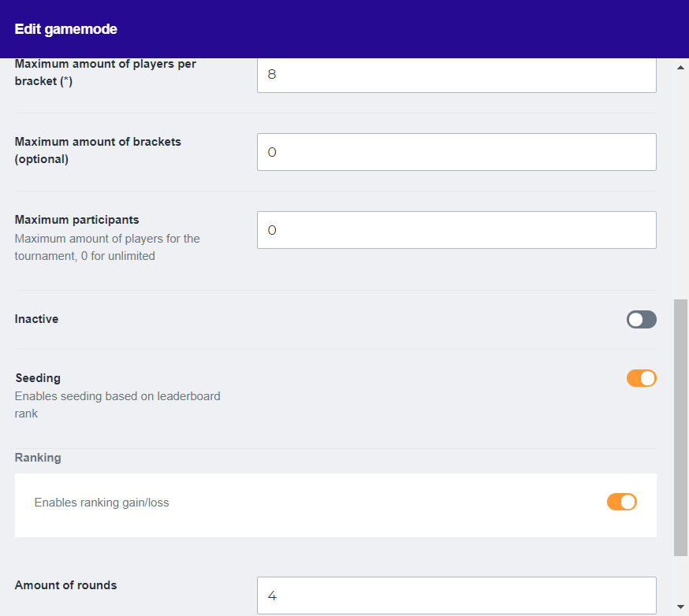The width and height of the screenshot is (689, 616).
Task: Enable the Inactive toggle switch
Action: tap(641, 319)
